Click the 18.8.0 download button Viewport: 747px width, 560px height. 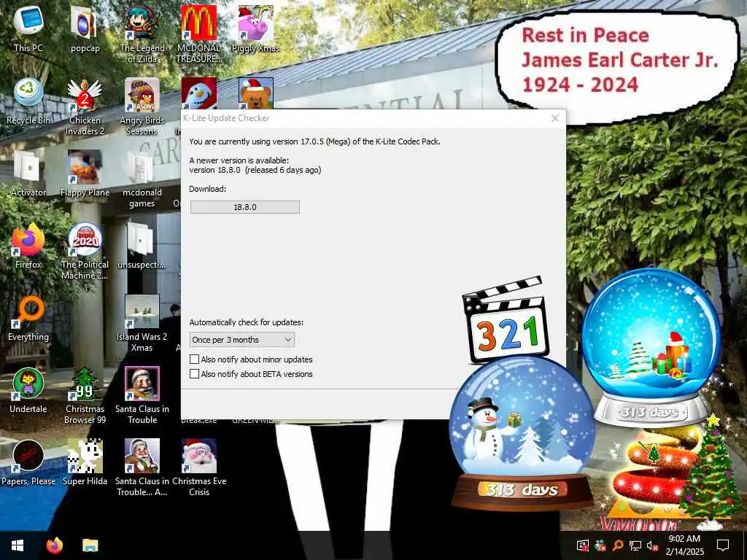pyautogui.click(x=245, y=207)
